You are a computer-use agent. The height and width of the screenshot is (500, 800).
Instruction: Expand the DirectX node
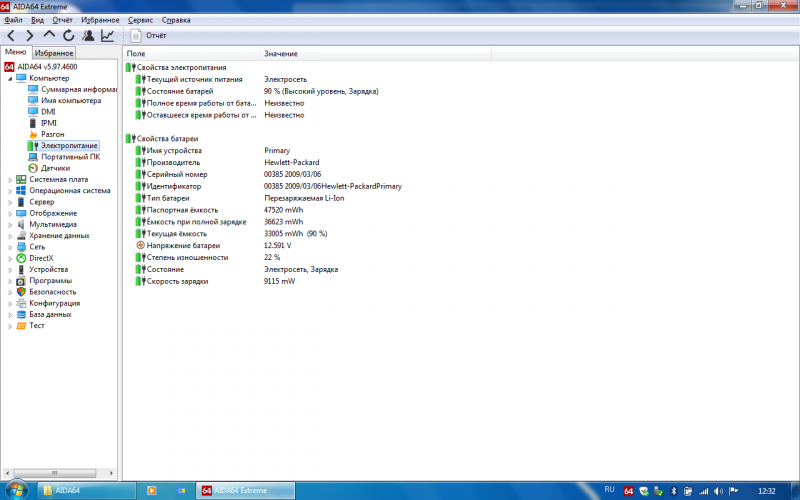pyautogui.click(x=10, y=258)
